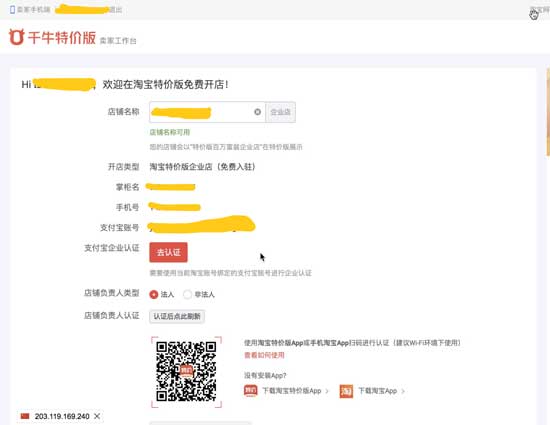Screen dimensions: 550x425
Task: Open the 查看如何使用 help link
Action: pyautogui.click(x=264, y=356)
